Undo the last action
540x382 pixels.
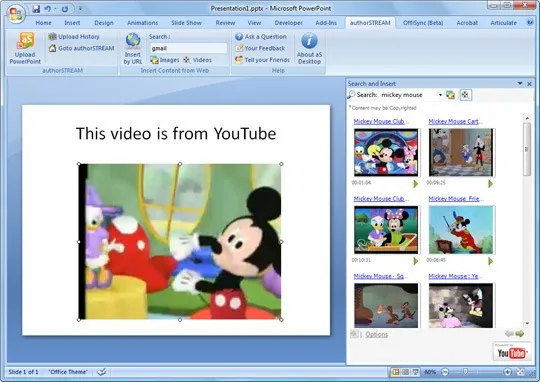(48, 9)
